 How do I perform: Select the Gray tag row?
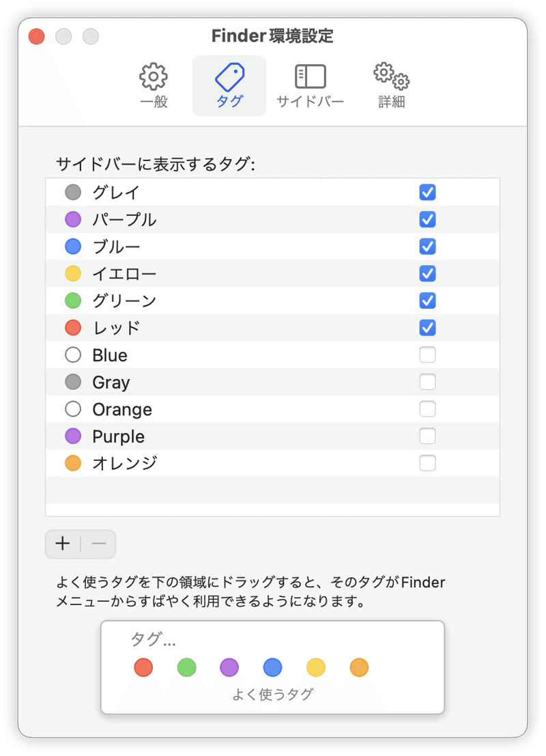pos(273,382)
